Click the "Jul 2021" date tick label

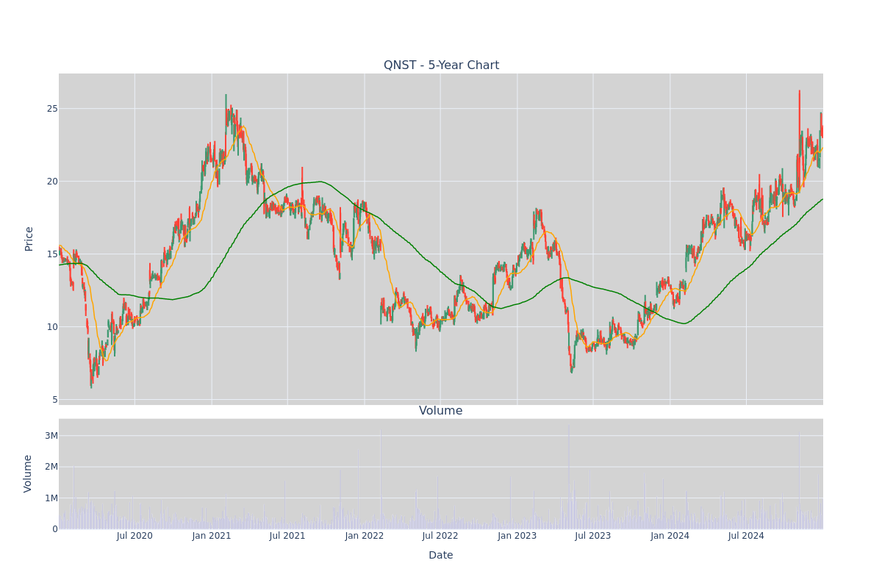pyautogui.click(x=287, y=536)
